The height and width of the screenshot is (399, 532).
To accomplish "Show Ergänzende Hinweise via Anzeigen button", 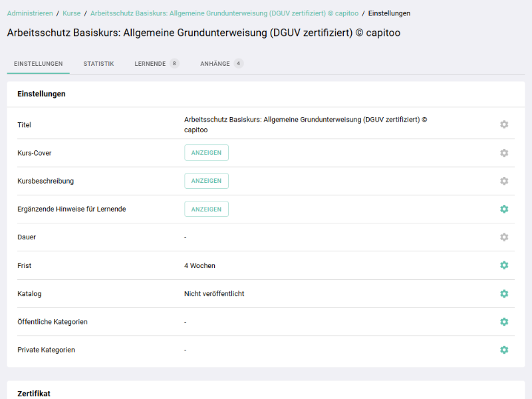I will pyautogui.click(x=206, y=209).
